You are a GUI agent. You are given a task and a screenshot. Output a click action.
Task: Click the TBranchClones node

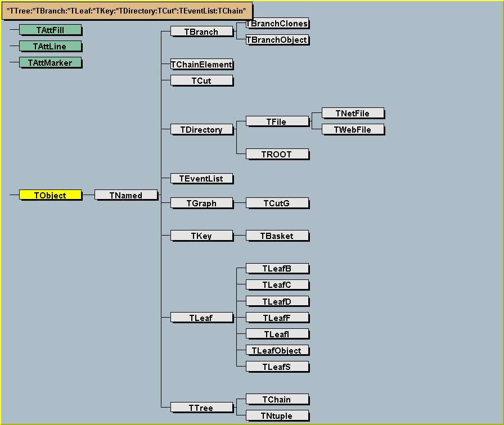coord(277,24)
